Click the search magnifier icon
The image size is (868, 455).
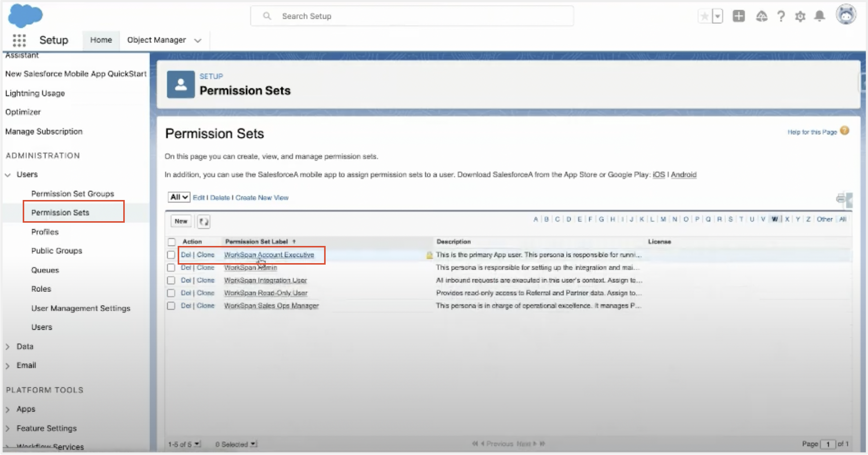[267, 16]
